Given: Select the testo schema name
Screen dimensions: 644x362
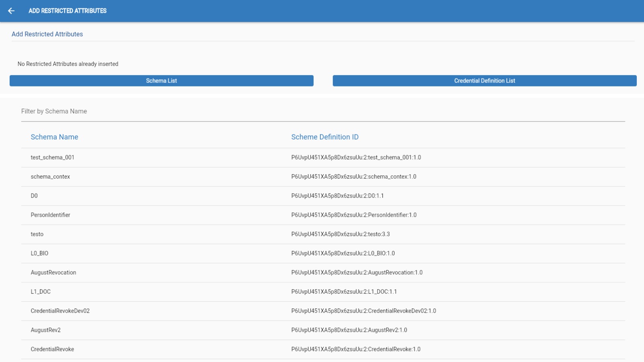Looking at the screenshot, I should click(37, 234).
